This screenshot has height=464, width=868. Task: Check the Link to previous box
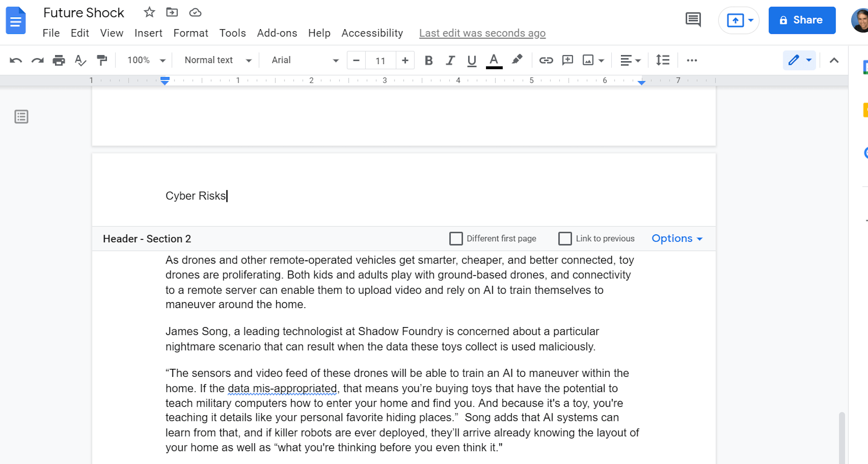pyautogui.click(x=565, y=238)
